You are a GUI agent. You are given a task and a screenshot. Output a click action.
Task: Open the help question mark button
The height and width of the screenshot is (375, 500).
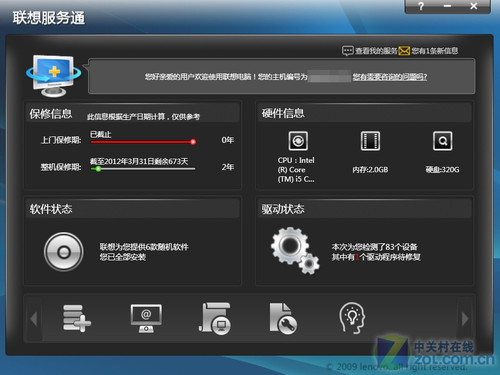(421, 6)
